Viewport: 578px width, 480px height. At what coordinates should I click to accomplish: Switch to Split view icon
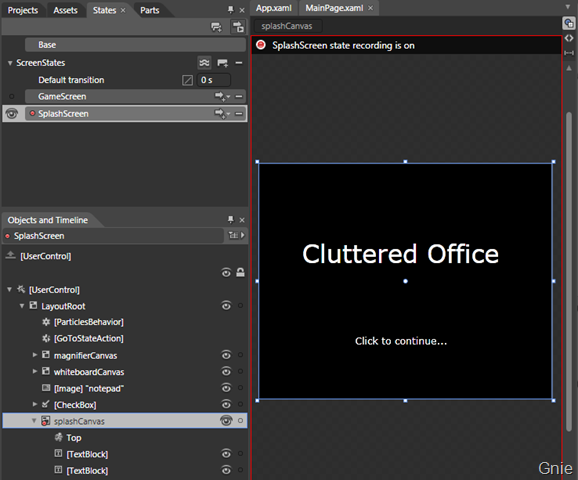point(569,53)
